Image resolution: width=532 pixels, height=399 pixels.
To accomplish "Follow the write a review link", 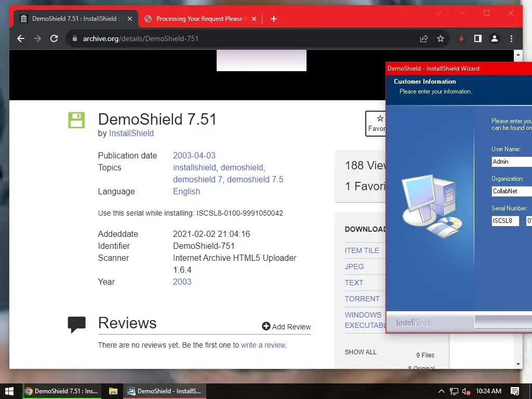I will point(263,345).
